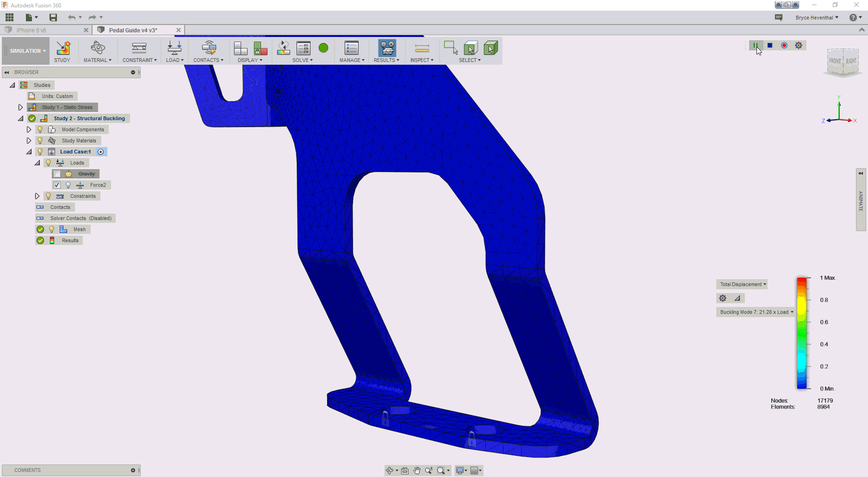
Task: Expand the COMMENTS panel
Action: coord(133,470)
